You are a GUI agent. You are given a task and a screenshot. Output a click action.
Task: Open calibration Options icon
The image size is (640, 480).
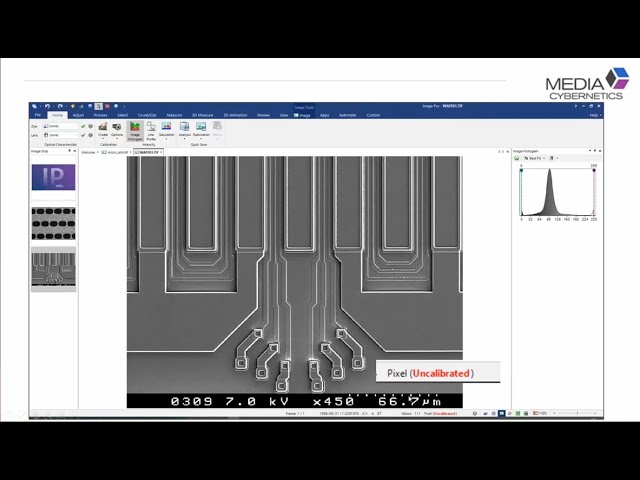point(117,130)
